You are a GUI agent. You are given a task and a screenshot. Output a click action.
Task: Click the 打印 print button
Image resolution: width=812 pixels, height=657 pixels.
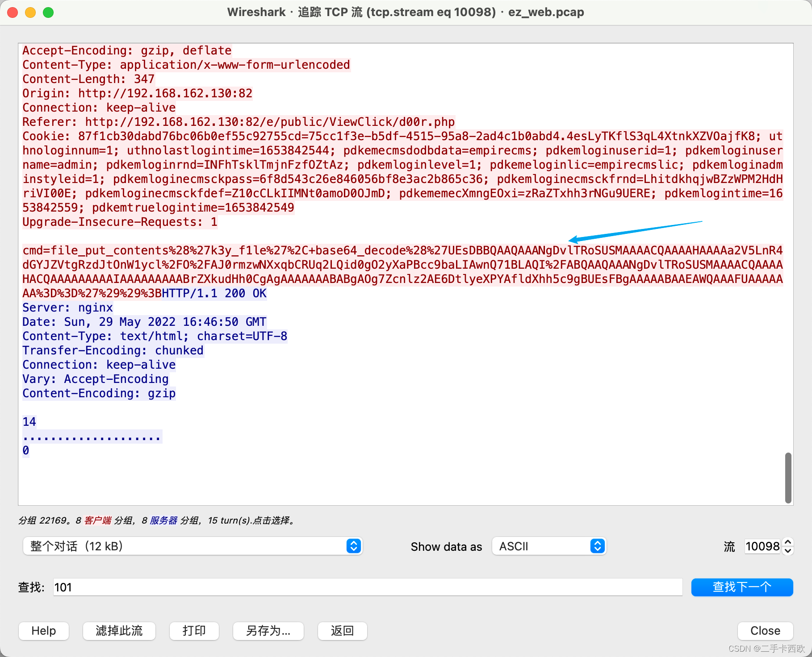click(x=194, y=631)
